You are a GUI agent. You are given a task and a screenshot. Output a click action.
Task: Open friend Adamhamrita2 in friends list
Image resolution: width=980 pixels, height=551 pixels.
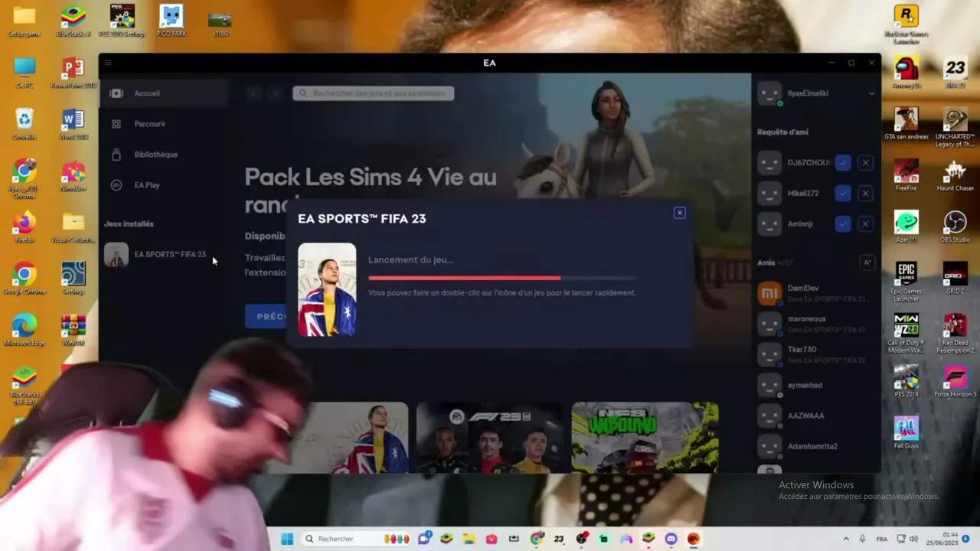click(x=816, y=446)
